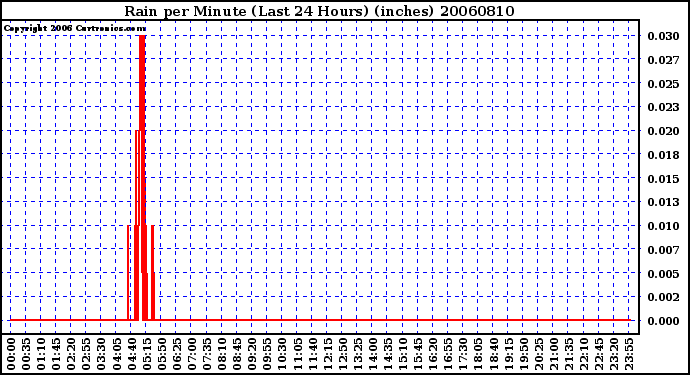Click the time label 14:35
The image size is (690, 375).
387,354
